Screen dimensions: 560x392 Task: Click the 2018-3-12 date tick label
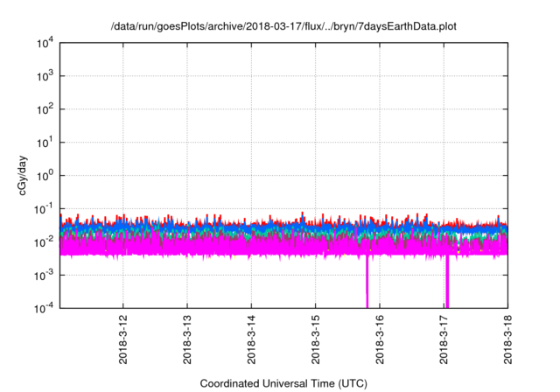(123, 339)
